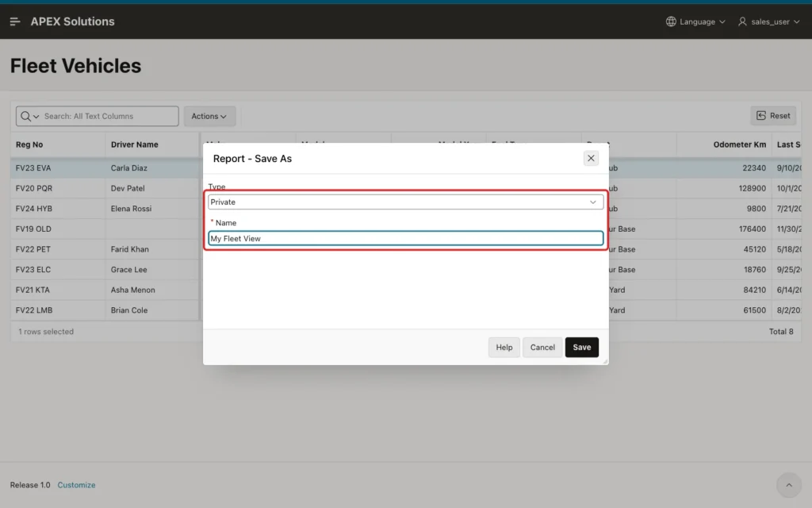Grab the dialog resize handle corner
The height and width of the screenshot is (508, 812).
[x=605, y=361]
